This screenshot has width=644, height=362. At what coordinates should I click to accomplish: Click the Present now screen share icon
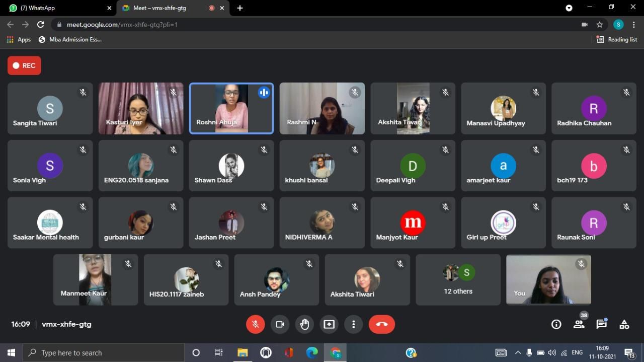tap(329, 324)
